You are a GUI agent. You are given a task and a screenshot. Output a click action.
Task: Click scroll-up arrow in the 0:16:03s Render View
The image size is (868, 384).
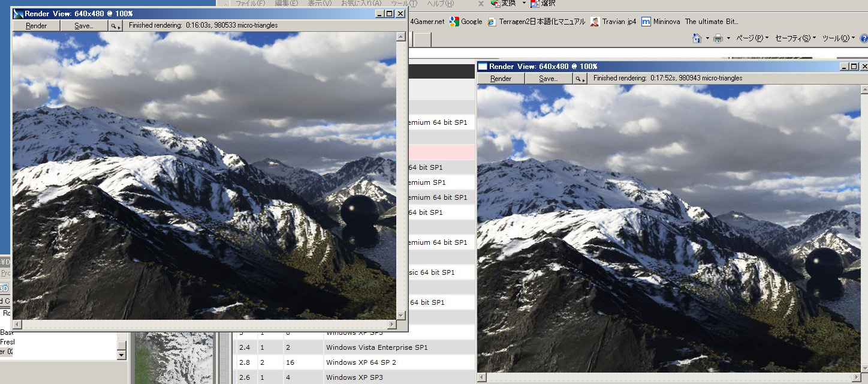pyautogui.click(x=401, y=37)
